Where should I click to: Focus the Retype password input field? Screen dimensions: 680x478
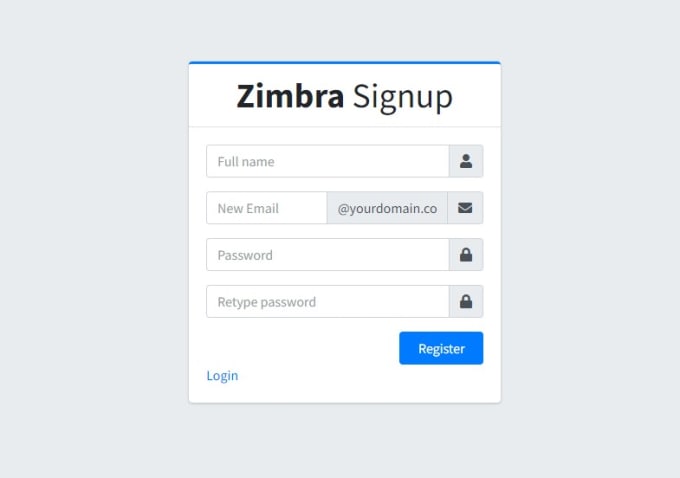click(328, 301)
